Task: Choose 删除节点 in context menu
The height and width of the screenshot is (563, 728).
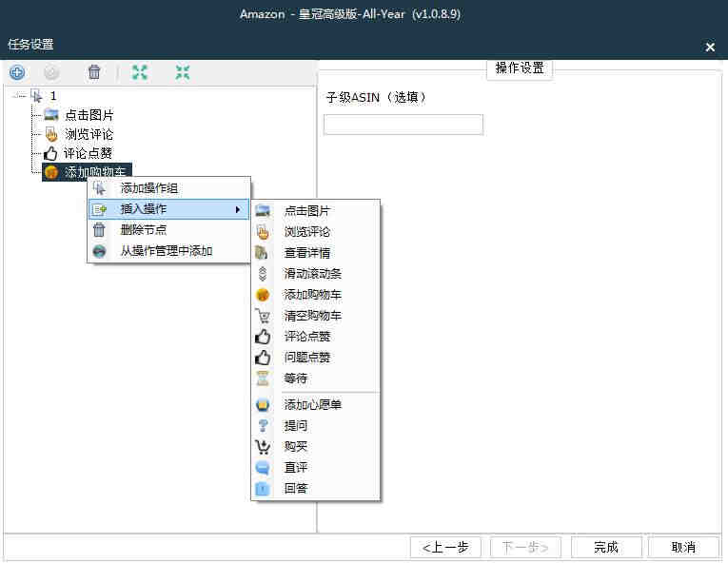Action: click(169, 230)
